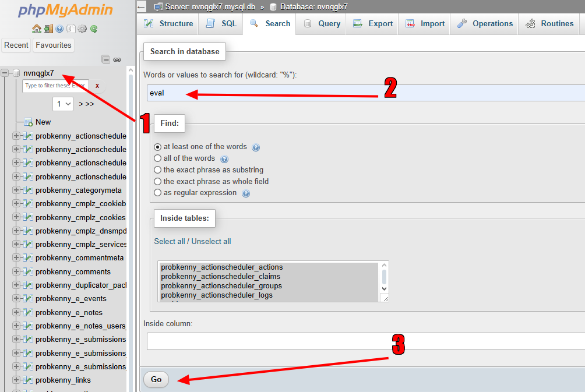Click the Home house icon in sidebar

coord(37,29)
